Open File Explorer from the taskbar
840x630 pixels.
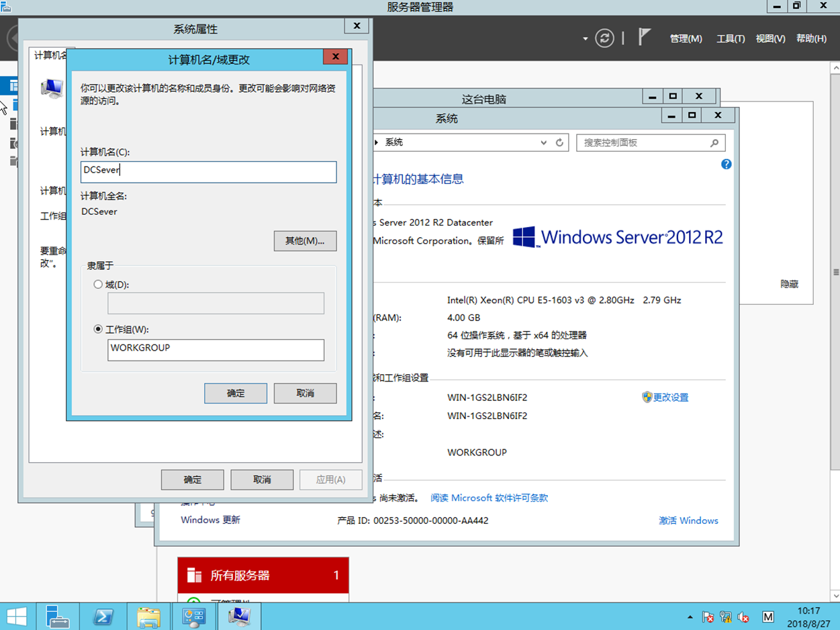148,617
